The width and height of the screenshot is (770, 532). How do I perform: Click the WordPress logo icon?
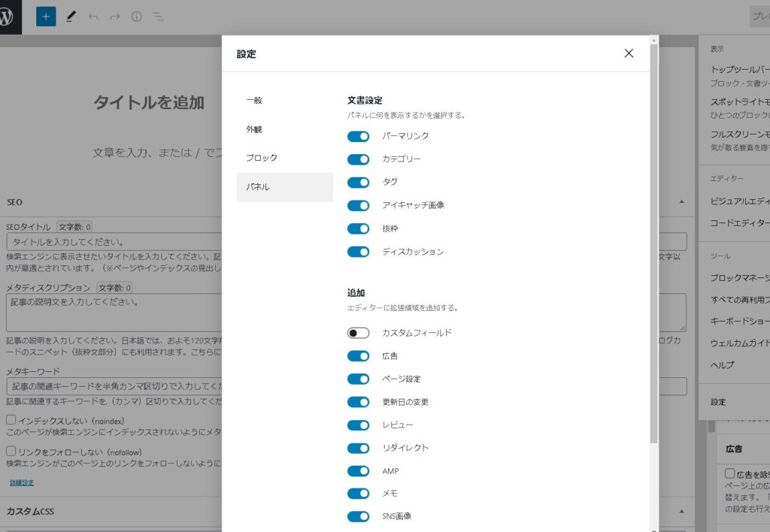pos(11,17)
